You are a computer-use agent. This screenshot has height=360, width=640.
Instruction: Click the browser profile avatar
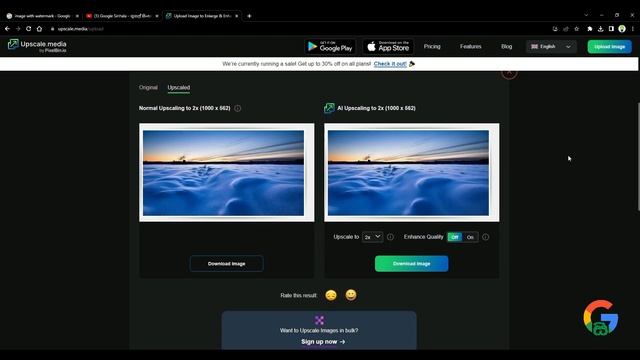[622, 29]
